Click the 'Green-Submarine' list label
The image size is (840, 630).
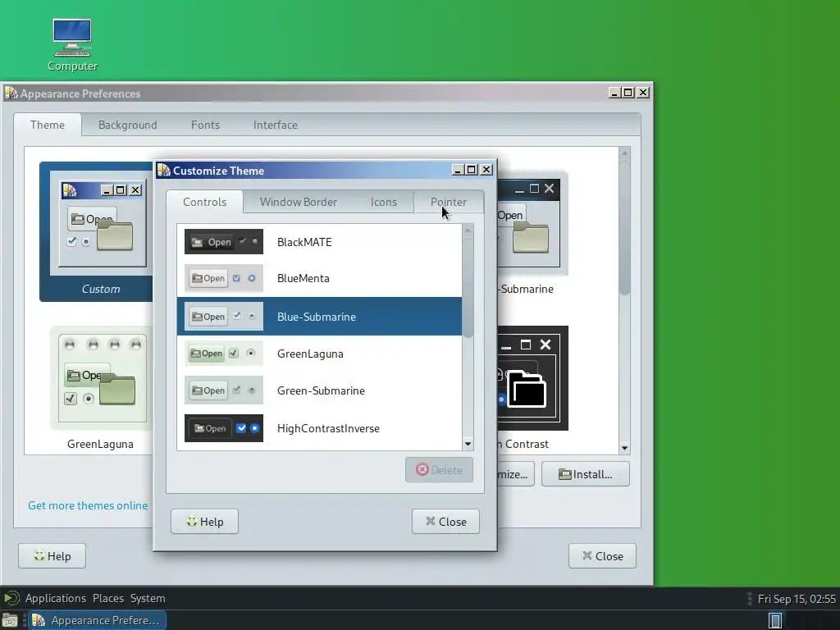(x=321, y=390)
